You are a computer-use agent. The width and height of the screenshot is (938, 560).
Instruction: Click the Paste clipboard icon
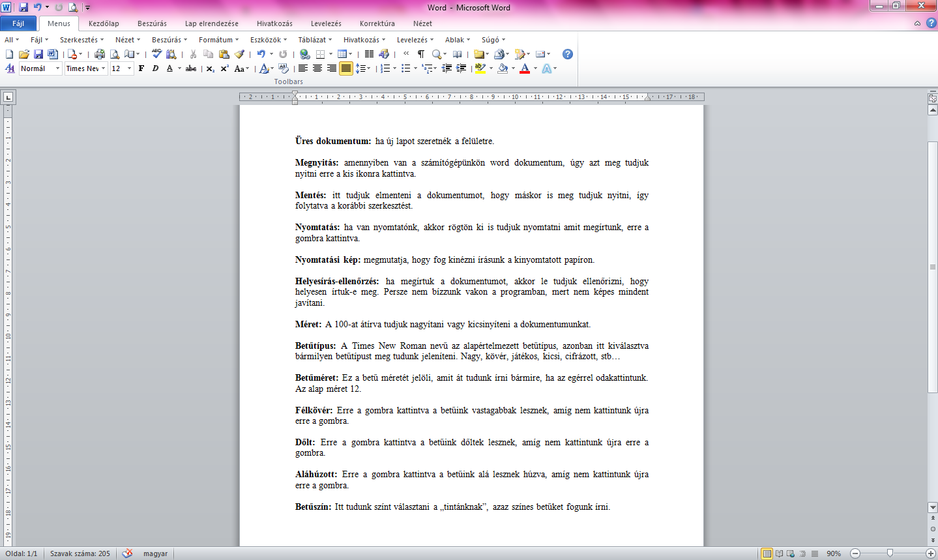224,54
